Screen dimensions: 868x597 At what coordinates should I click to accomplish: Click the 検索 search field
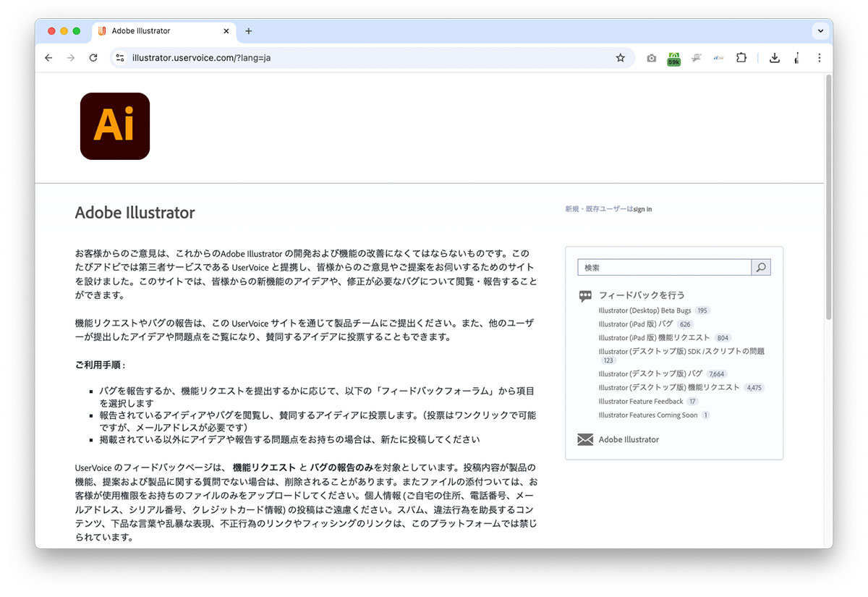pos(665,267)
